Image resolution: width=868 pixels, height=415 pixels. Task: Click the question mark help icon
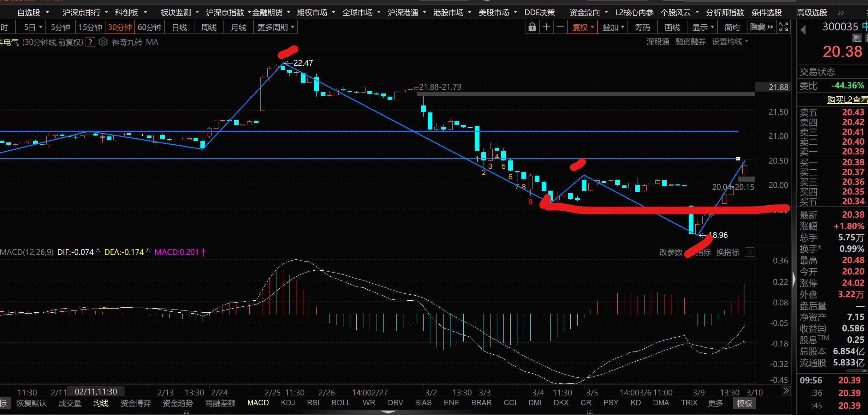pyautogui.click(x=90, y=42)
